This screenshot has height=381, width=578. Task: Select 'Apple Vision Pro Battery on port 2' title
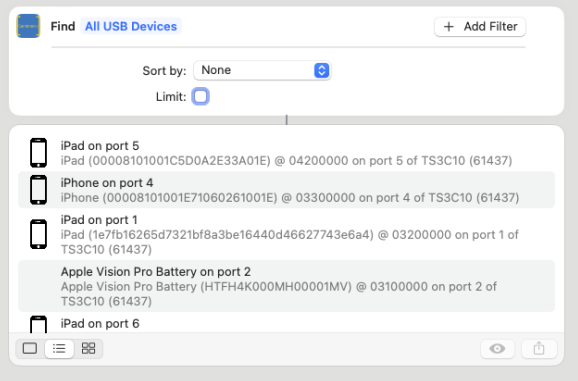point(156,272)
